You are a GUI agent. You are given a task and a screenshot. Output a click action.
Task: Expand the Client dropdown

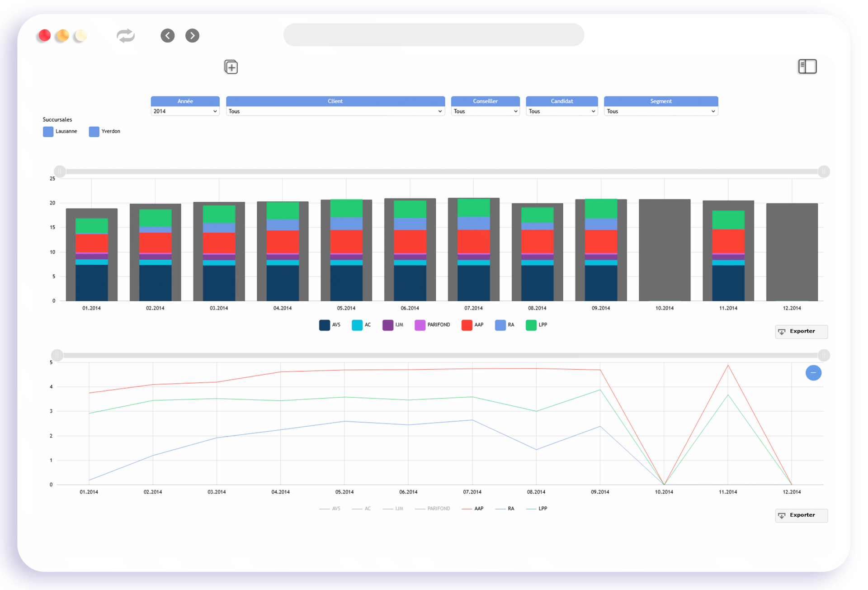pyautogui.click(x=335, y=111)
